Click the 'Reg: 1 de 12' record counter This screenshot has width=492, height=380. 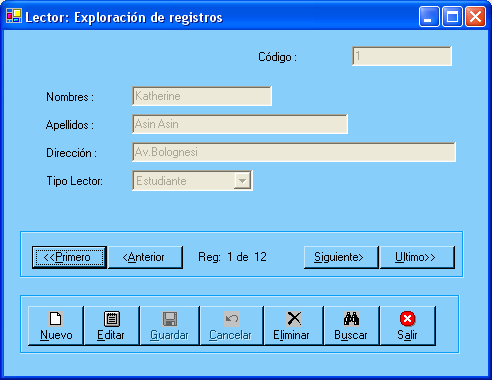click(x=232, y=257)
